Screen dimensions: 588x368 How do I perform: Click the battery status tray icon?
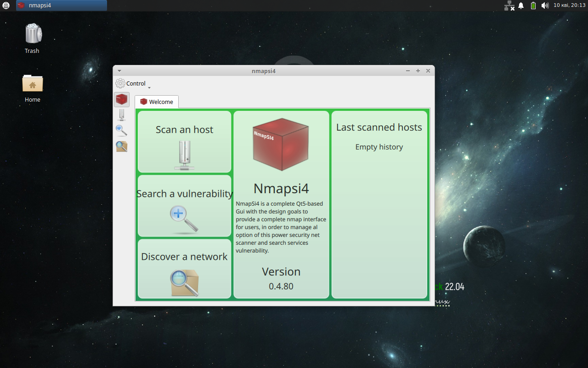tap(533, 6)
